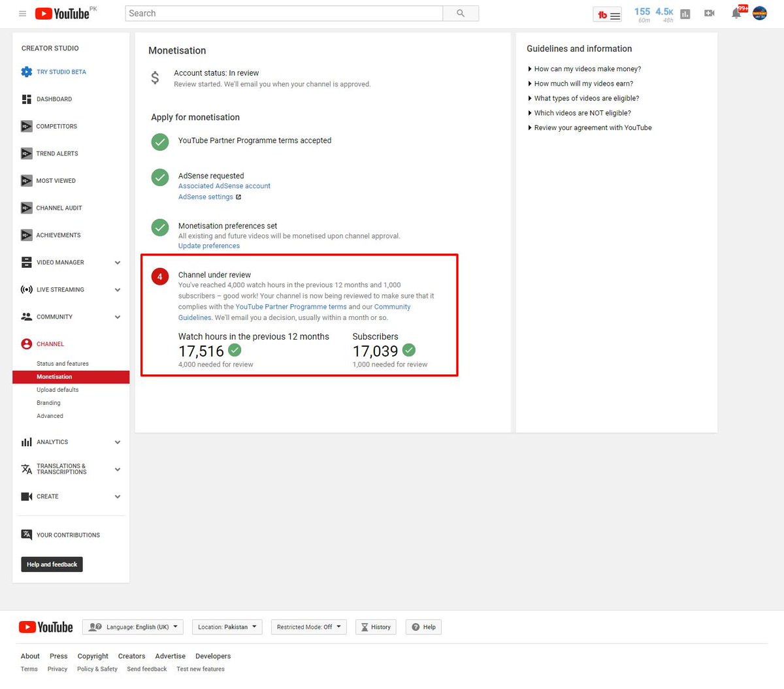This screenshot has height=689, width=784.
Task: Open the TubeBuddy extension menu
Action: coord(607,15)
